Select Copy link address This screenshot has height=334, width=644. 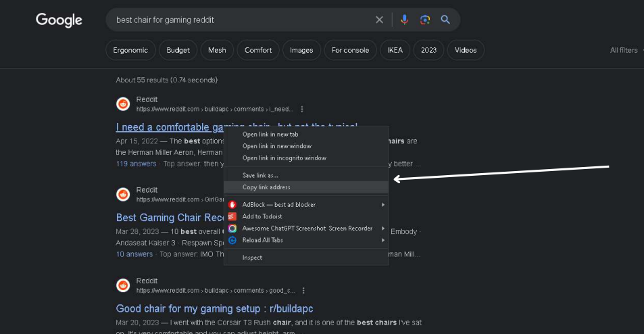tap(306, 187)
